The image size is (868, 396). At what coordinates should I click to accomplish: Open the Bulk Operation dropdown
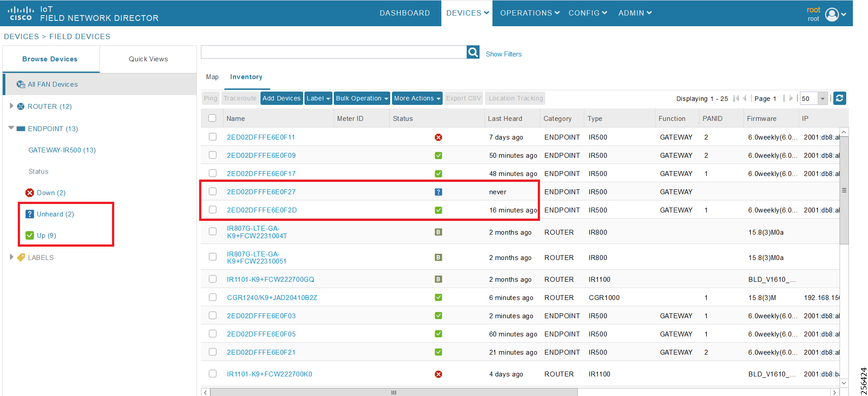pyautogui.click(x=362, y=98)
